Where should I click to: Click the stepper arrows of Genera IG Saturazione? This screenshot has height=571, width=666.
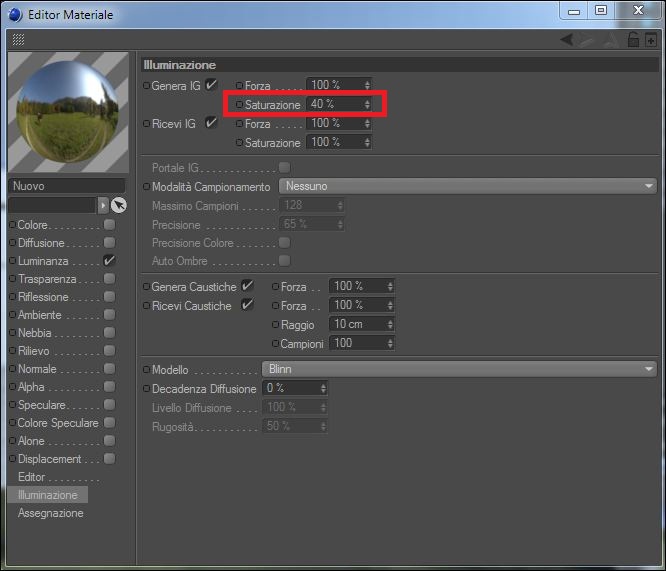pyautogui.click(x=367, y=104)
